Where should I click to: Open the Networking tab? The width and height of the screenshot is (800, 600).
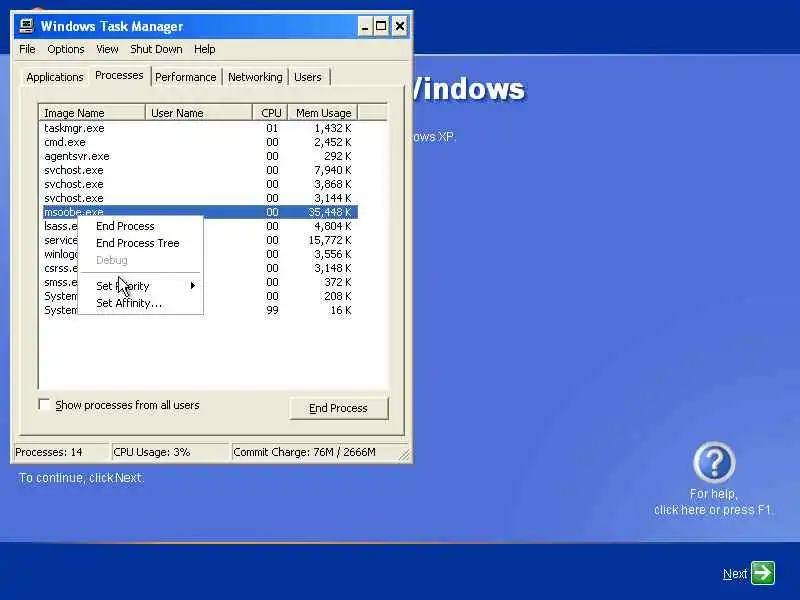click(255, 77)
